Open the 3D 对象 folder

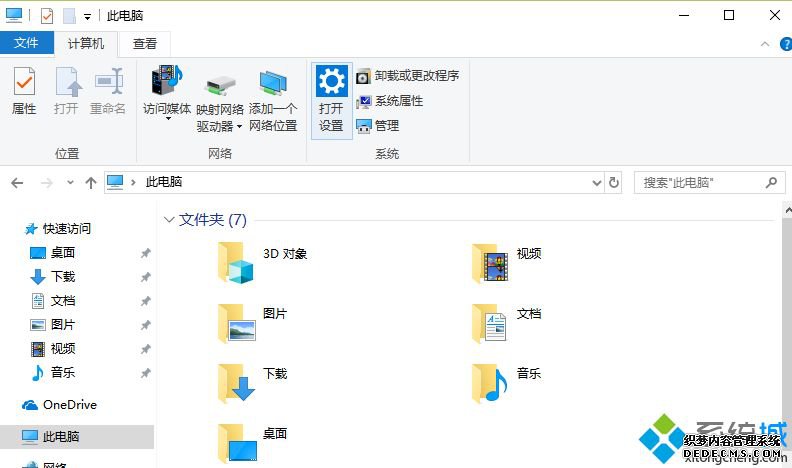(263, 263)
